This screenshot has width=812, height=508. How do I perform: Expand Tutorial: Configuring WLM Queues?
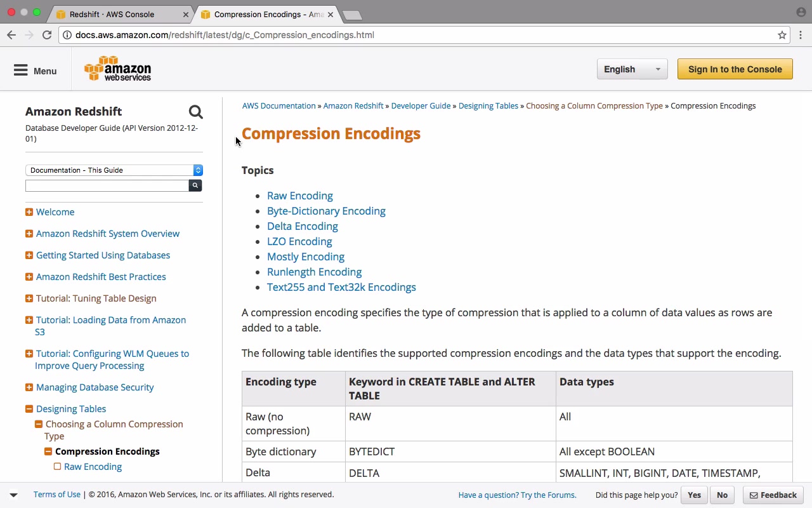29,354
